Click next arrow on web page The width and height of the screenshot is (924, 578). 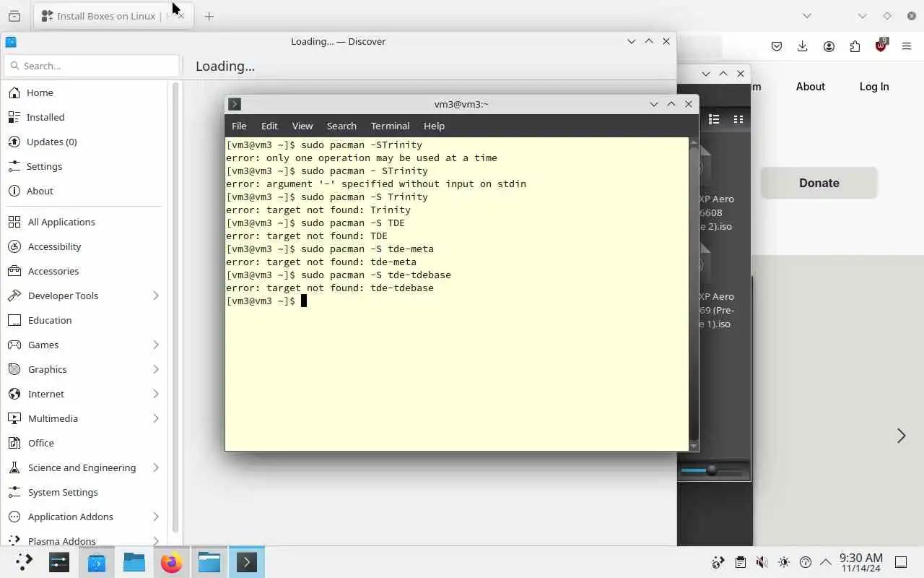(x=901, y=436)
